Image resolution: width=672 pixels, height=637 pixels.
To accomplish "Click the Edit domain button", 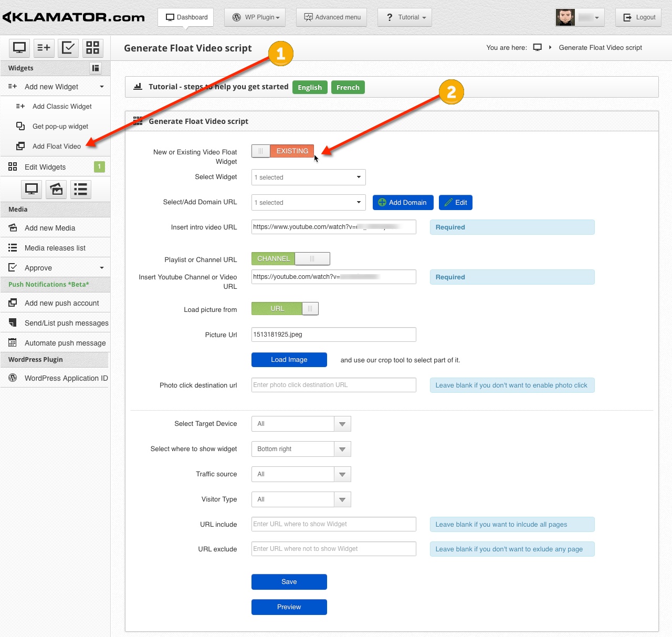I will click(x=456, y=203).
